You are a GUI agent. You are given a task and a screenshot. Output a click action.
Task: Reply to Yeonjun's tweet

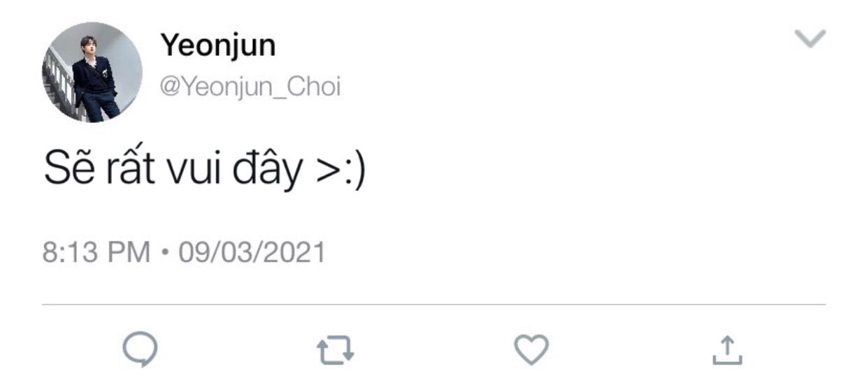(140, 350)
